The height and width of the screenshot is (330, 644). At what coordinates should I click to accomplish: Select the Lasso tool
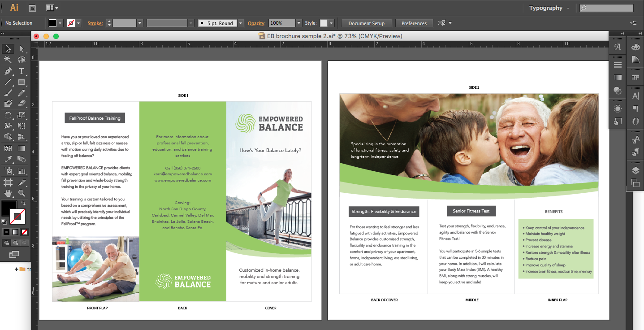coord(22,60)
